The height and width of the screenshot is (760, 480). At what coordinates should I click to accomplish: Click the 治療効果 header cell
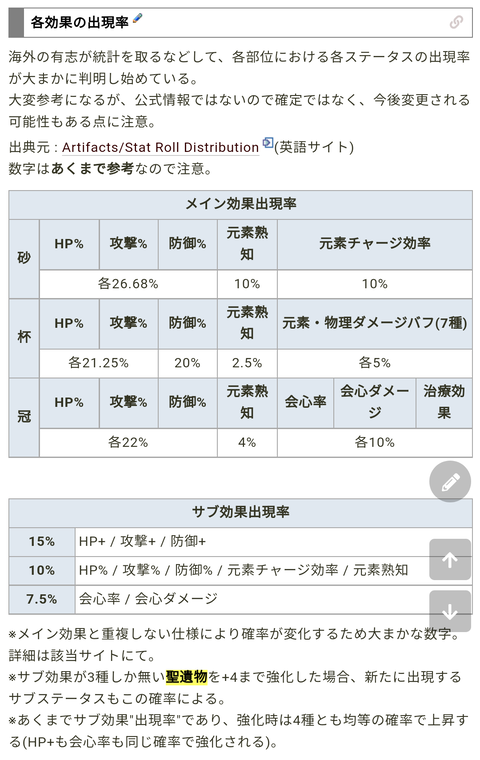(x=444, y=403)
